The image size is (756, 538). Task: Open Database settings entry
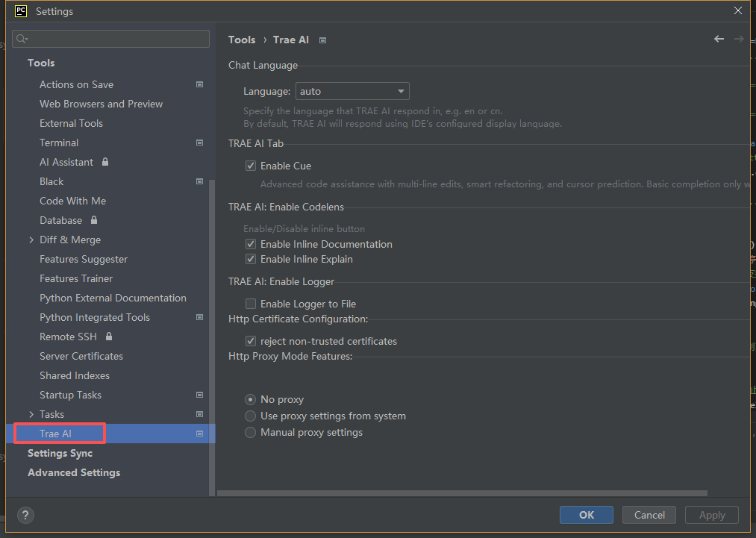[x=60, y=220]
